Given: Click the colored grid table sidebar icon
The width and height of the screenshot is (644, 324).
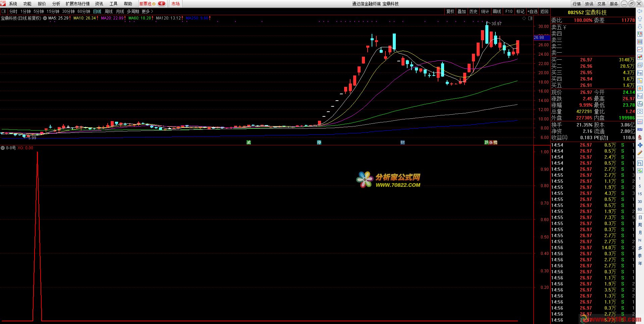Looking at the screenshot, I should pyautogui.click(x=640, y=42).
